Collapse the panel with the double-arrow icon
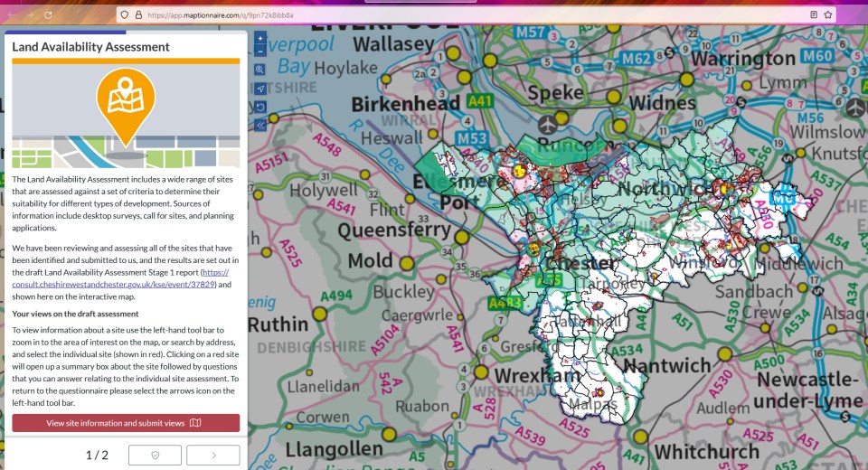 click(260, 126)
